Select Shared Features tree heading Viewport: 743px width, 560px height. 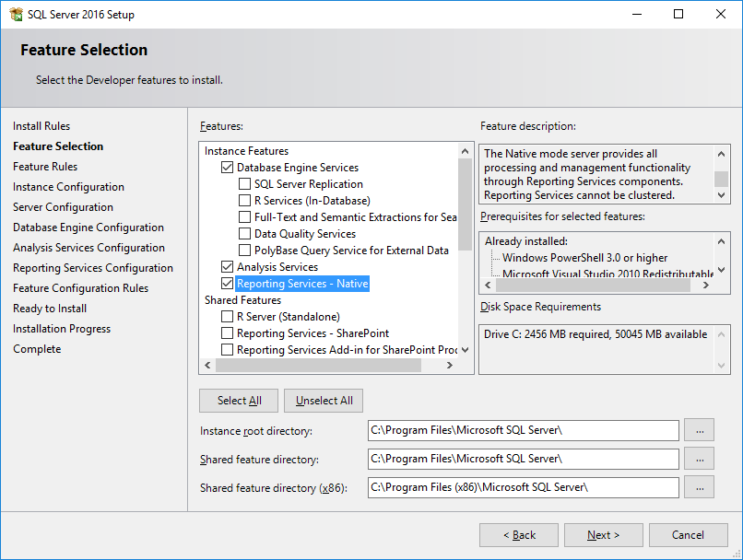point(242,300)
